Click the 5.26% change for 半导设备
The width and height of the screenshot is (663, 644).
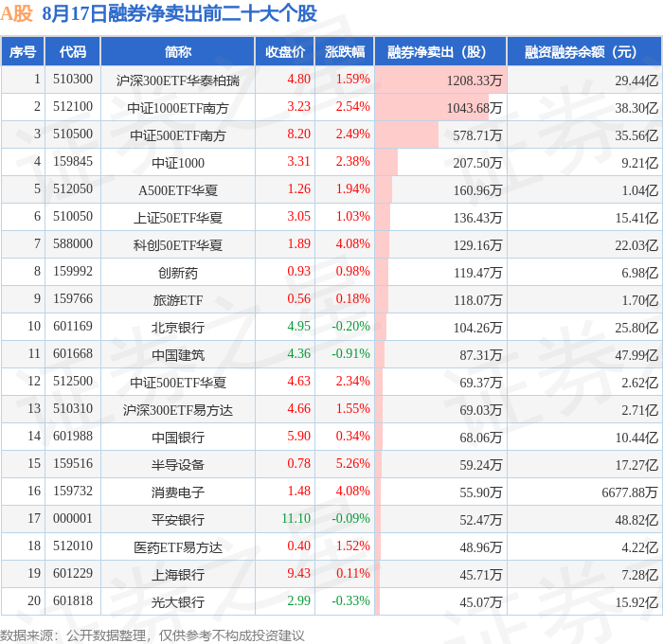tap(353, 463)
